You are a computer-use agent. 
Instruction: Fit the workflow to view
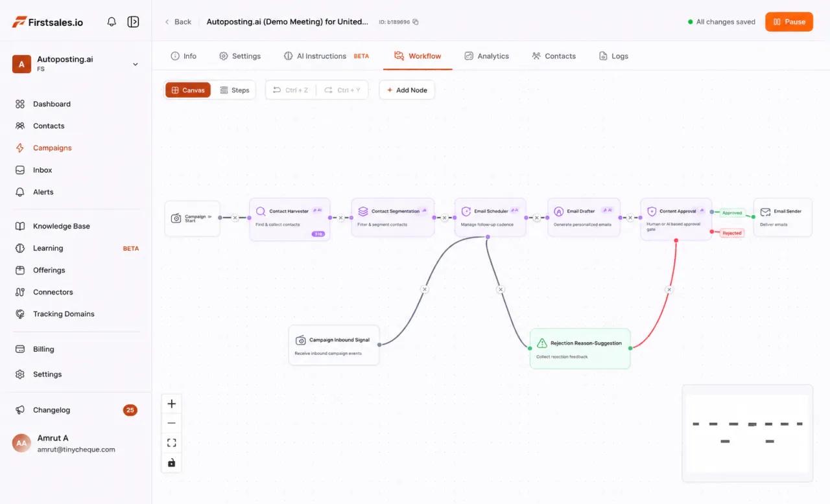coord(171,443)
